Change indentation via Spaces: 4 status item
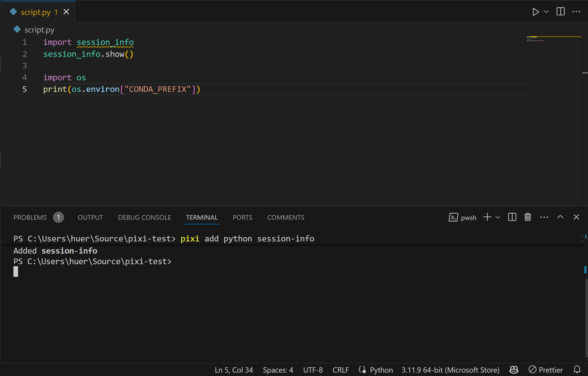The height and width of the screenshot is (376, 588). click(x=278, y=370)
